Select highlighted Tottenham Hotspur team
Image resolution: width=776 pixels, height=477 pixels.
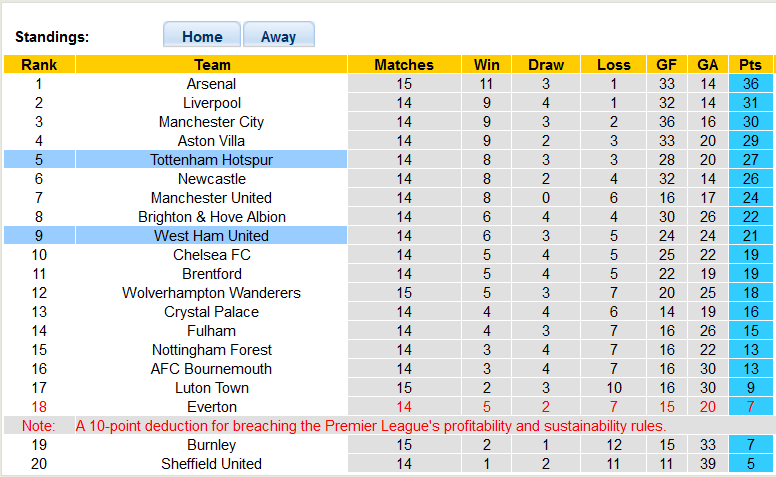click(211, 160)
